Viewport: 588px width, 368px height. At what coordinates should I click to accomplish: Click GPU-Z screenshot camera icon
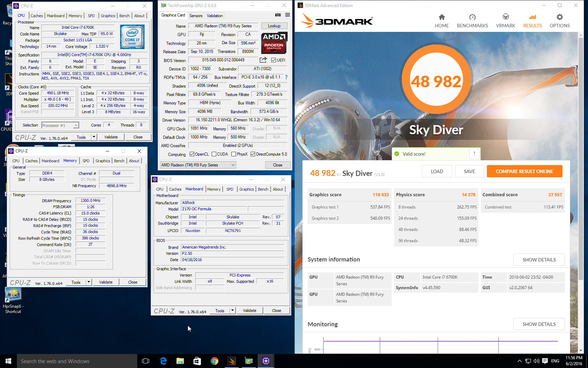[278, 15]
